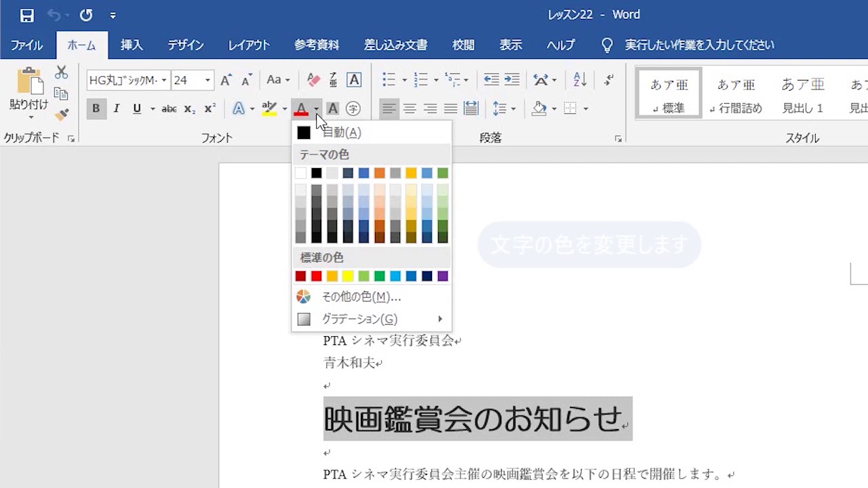This screenshot has height=488, width=868.
Task: Apply subscript formatting x₂
Action: 190,108
